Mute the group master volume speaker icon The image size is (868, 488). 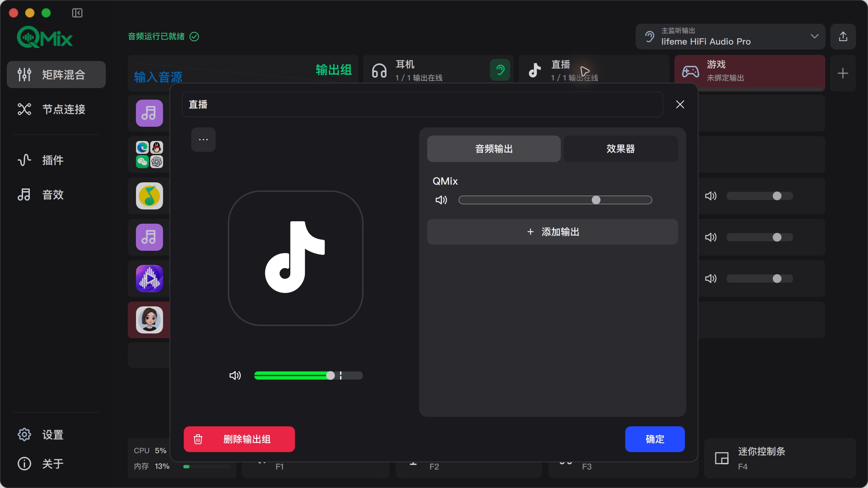(x=235, y=375)
